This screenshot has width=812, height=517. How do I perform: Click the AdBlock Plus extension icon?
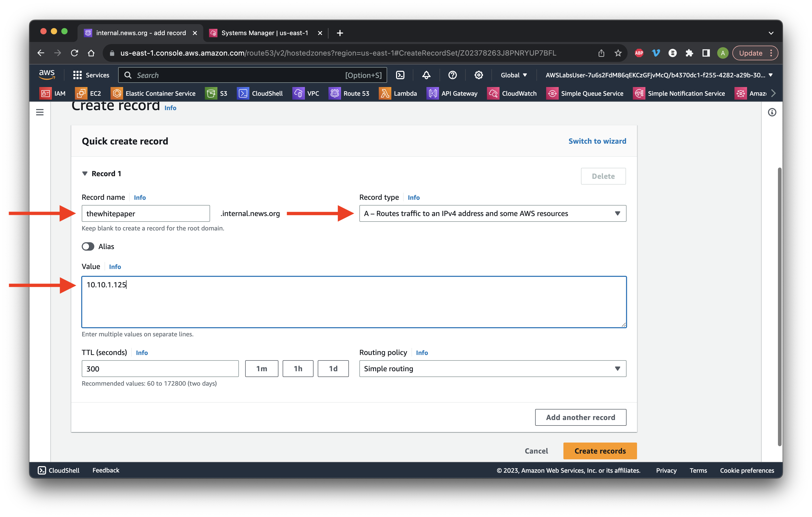pyautogui.click(x=639, y=53)
